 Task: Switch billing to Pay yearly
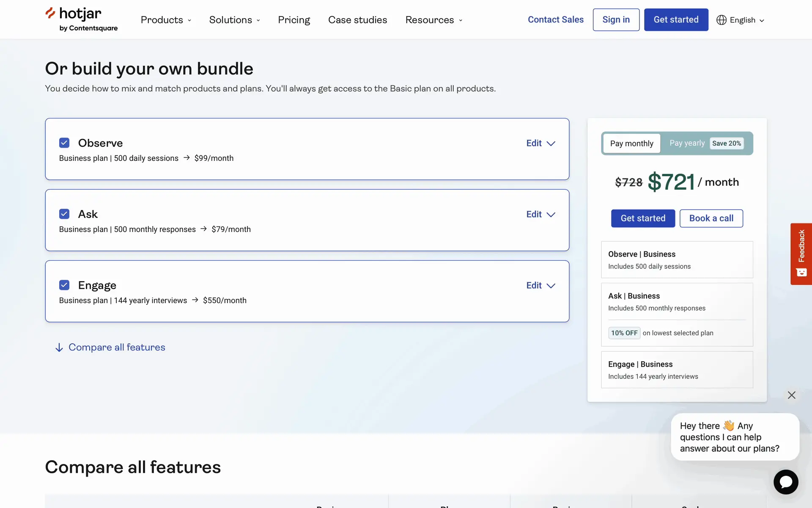687,143
